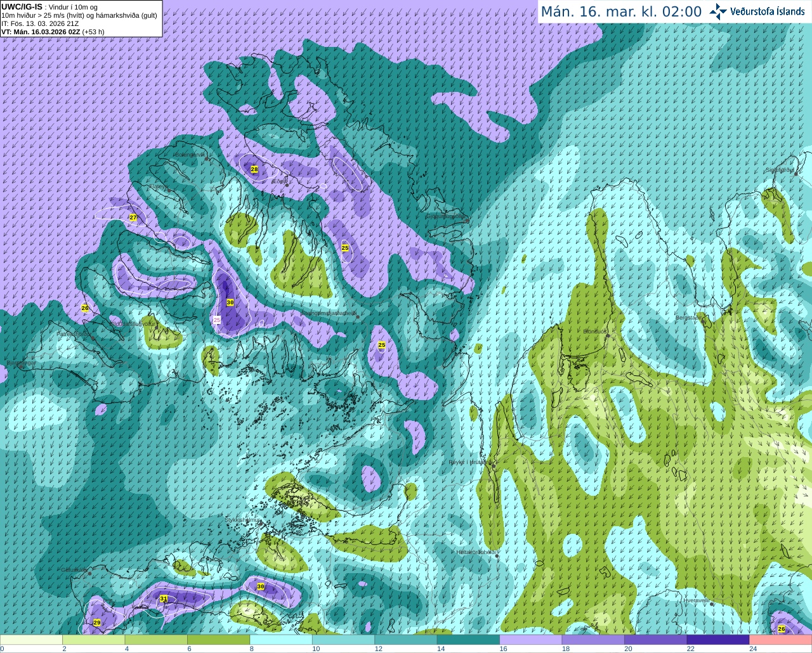
Task: Click the white boxed 25 contour label
Action: pos(217,320)
